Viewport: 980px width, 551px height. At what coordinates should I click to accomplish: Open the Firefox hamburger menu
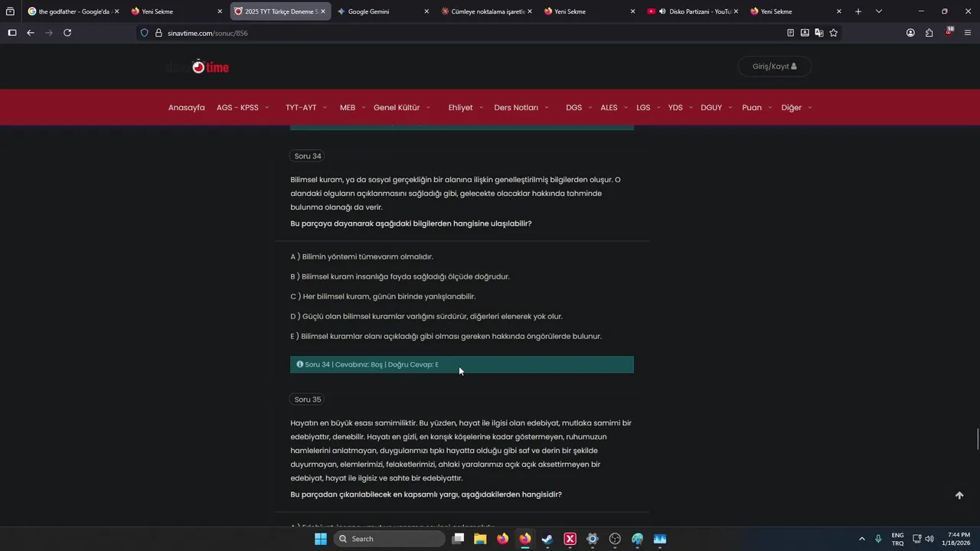(x=968, y=33)
